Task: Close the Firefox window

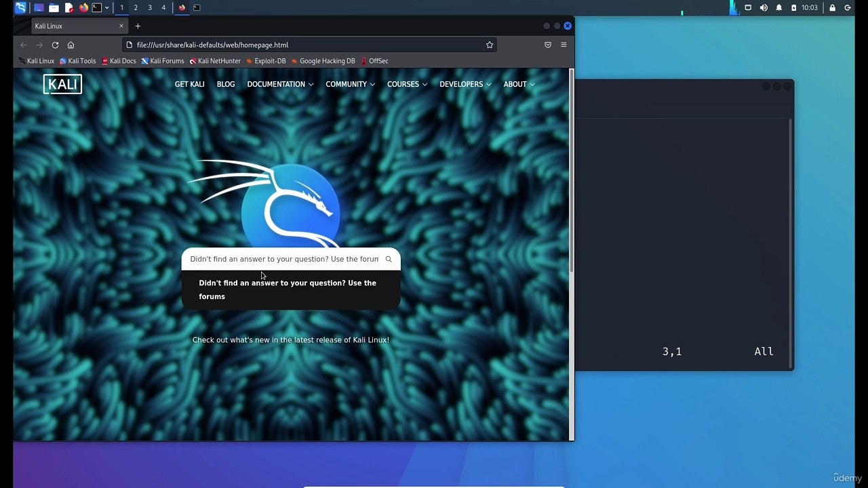Action: pyautogui.click(x=568, y=26)
